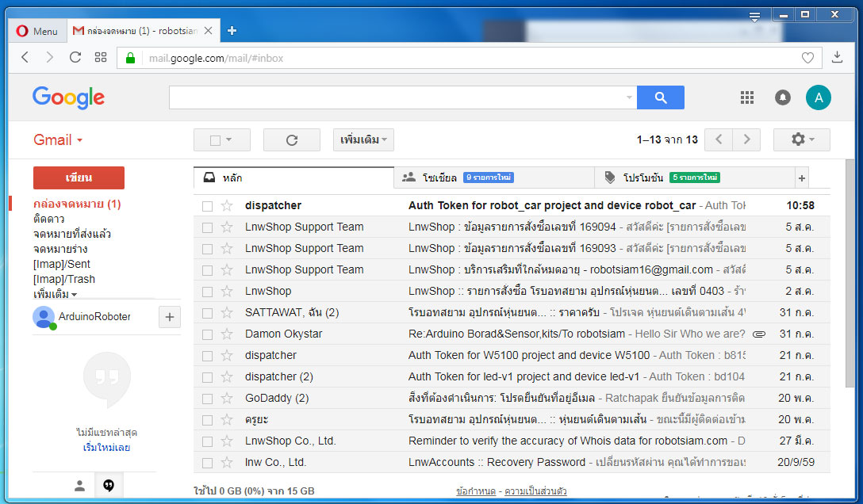This screenshot has width=863, height=504.
Task: Check the GoDaddy email checkbox
Action: coord(207,399)
